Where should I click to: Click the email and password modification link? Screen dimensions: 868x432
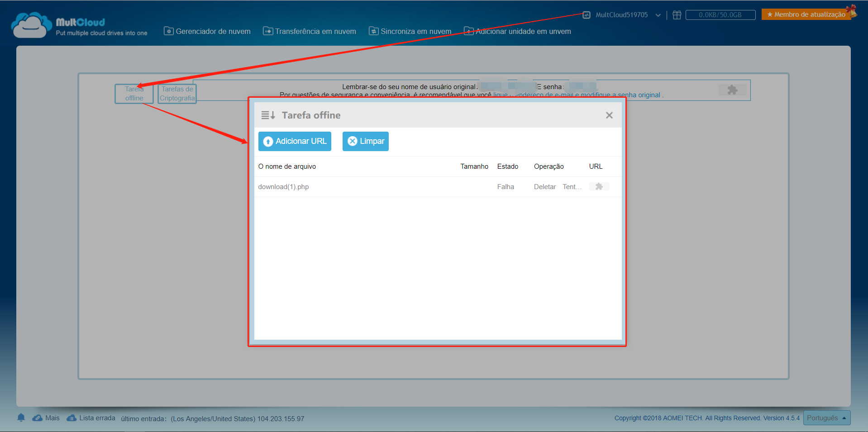point(577,95)
